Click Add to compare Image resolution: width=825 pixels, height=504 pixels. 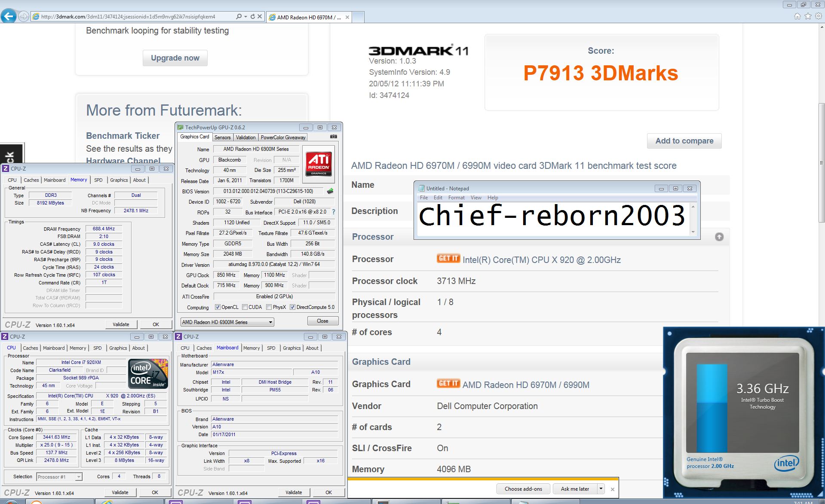coord(684,141)
